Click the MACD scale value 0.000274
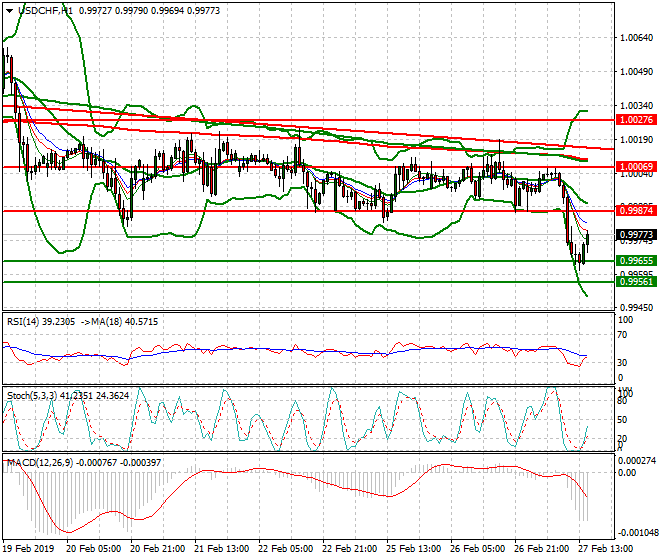The height and width of the screenshot is (560, 660). click(636, 461)
